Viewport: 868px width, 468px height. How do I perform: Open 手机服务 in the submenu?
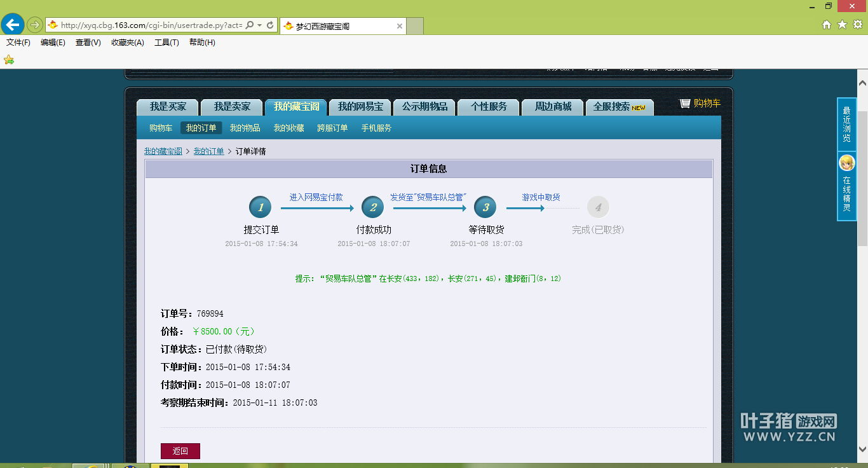[376, 128]
